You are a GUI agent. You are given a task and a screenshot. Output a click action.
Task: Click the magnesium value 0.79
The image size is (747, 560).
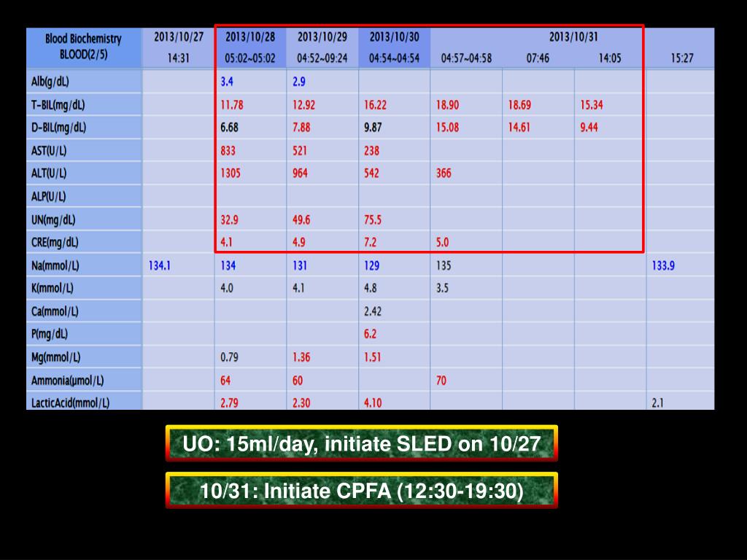point(229,357)
